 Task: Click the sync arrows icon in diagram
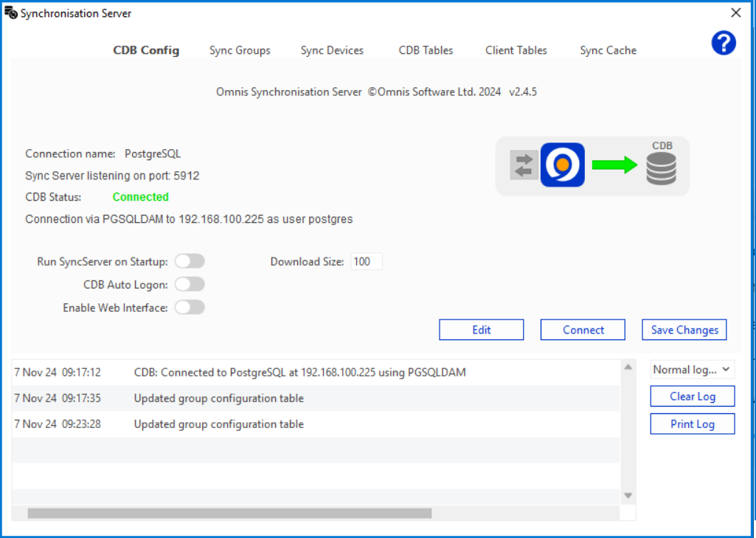tap(524, 165)
